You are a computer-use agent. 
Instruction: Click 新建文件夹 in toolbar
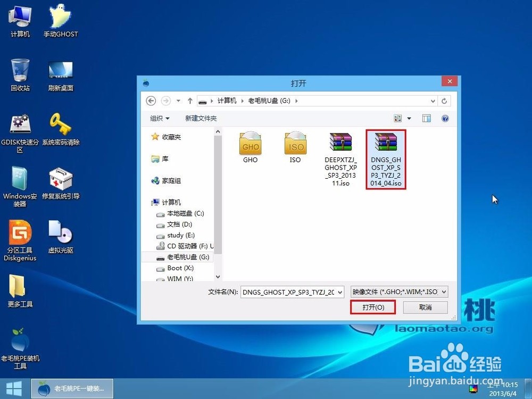pyautogui.click(x=201, y=119)
